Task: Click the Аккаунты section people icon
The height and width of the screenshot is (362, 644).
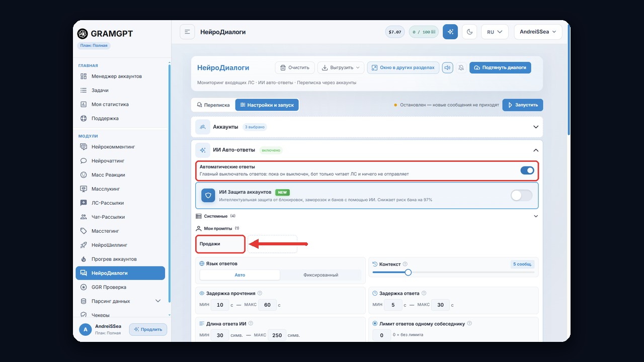Action: click(x=203, y=127)
